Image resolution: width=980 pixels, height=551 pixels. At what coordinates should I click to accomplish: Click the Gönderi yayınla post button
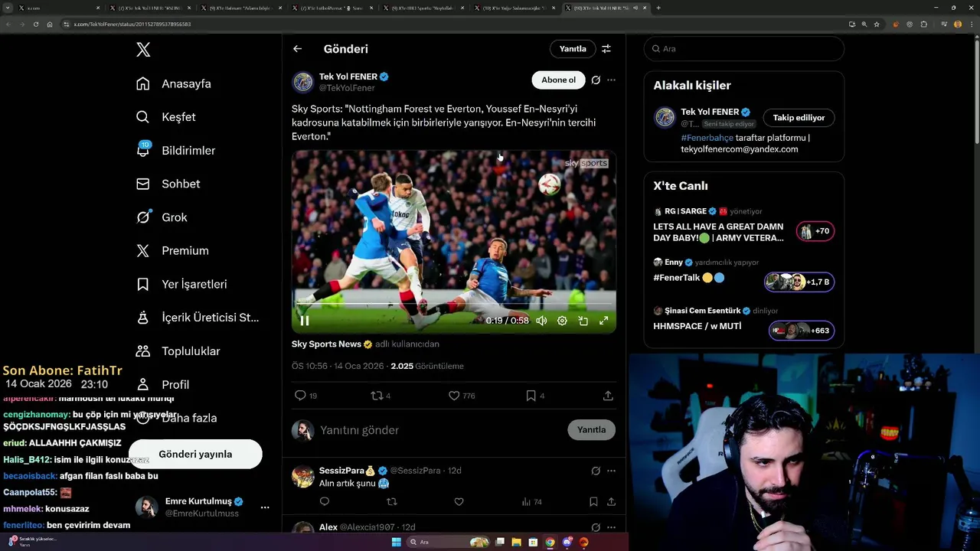195,454
